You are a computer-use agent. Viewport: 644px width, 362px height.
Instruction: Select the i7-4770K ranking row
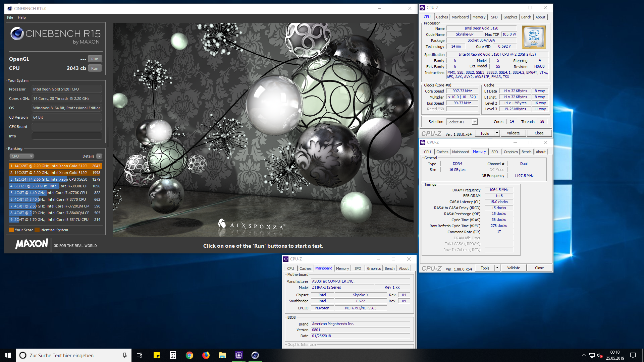[x=55, y=193]
